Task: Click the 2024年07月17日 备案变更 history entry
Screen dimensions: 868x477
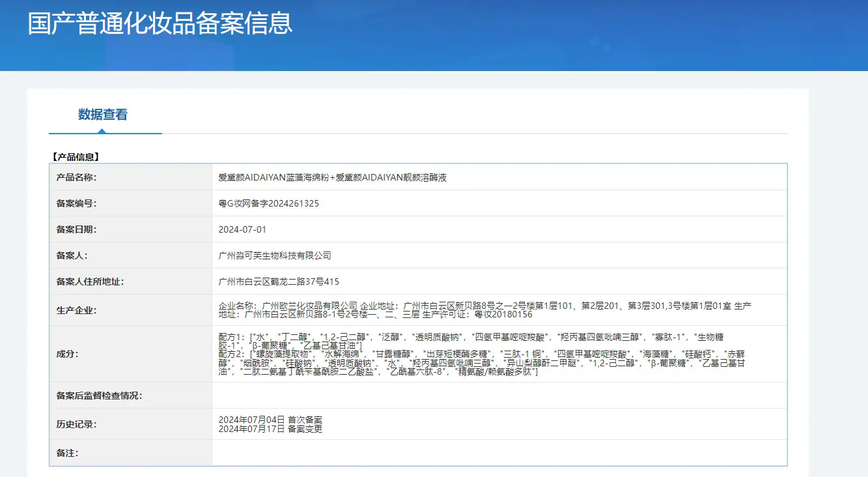Action: coord(270,429)
